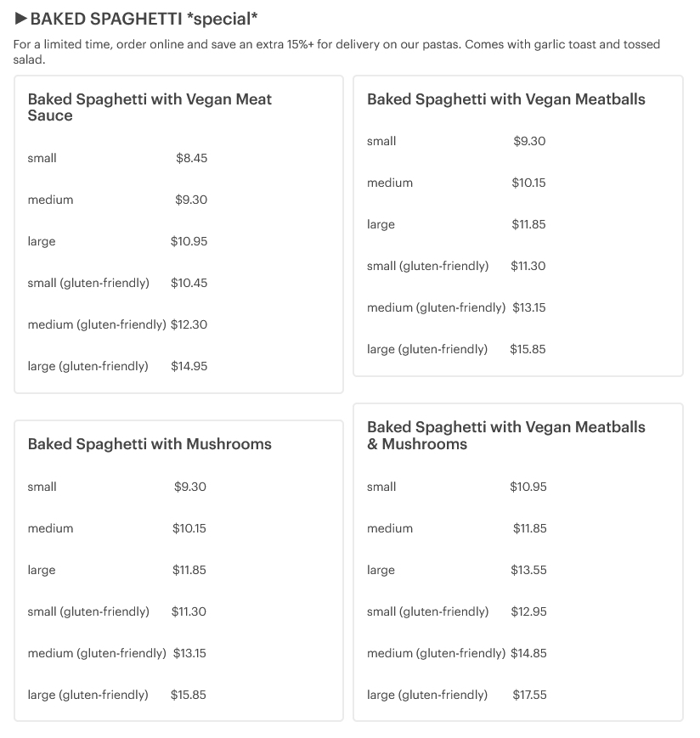Pick the $14.85 medium gluten-friendly option
Image resolution: width=700 pixels, height=738 pixels.
[456, 653]
